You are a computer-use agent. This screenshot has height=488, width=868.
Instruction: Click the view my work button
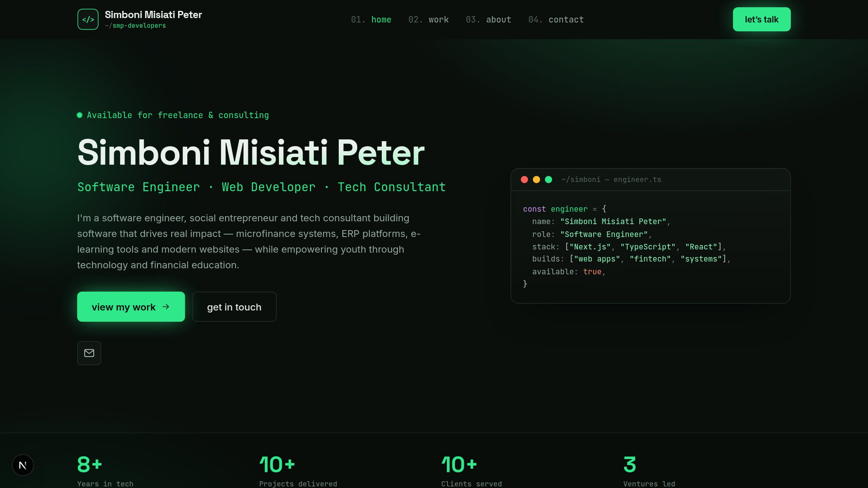[x=131, y=307]
